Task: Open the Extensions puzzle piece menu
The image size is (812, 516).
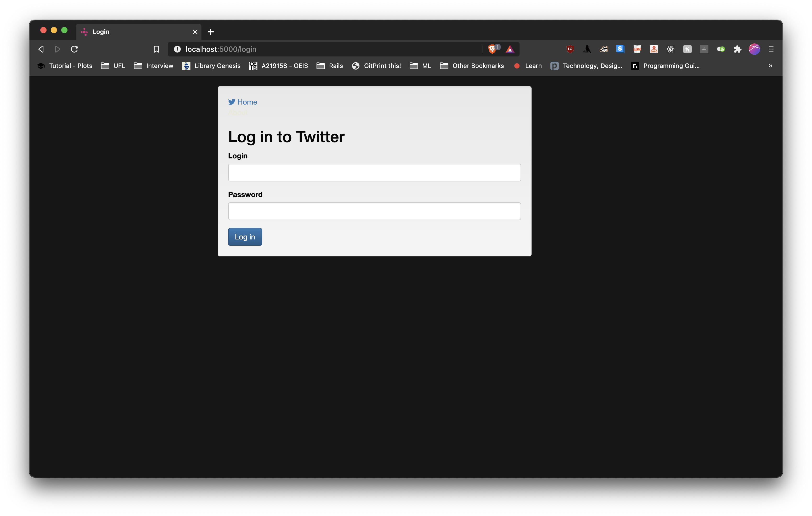Action: (737, 49)
